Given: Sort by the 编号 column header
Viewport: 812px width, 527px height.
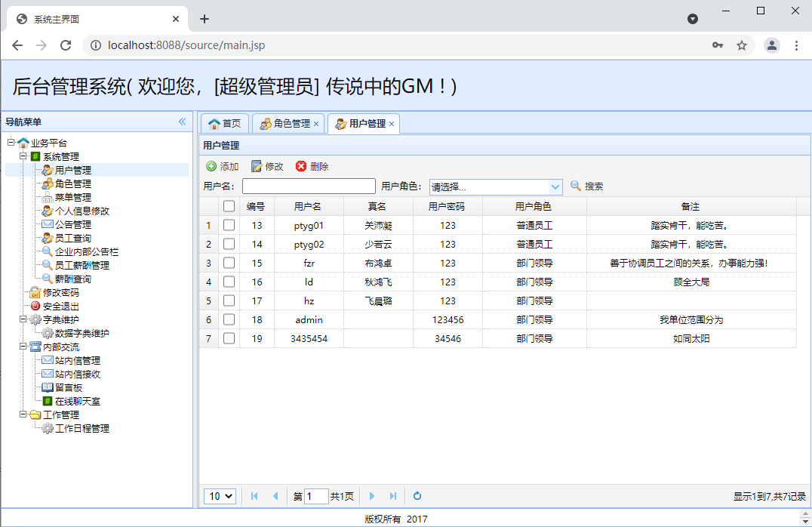Looking at the screenshot, I should pos(256,206).
